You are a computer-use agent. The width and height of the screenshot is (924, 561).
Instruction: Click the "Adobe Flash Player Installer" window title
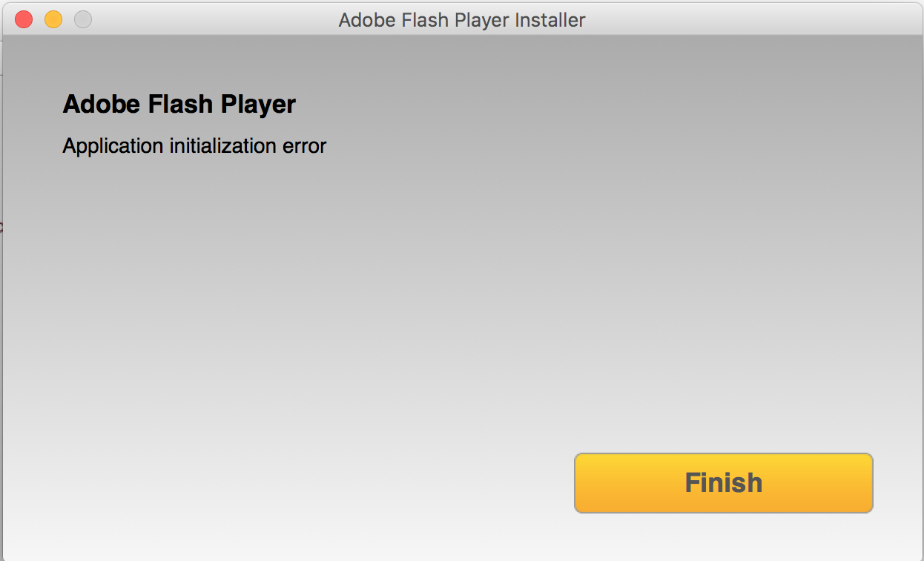(x=461, y=20)
